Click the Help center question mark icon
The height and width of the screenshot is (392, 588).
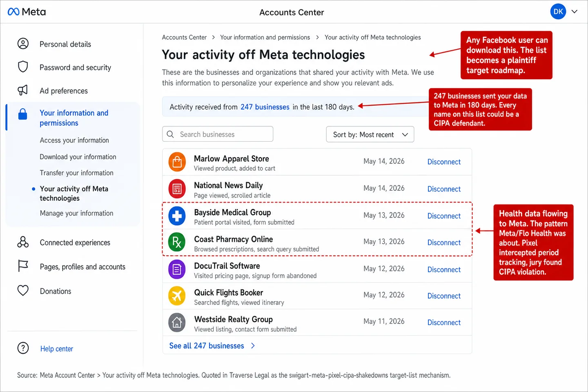point(23,348)
